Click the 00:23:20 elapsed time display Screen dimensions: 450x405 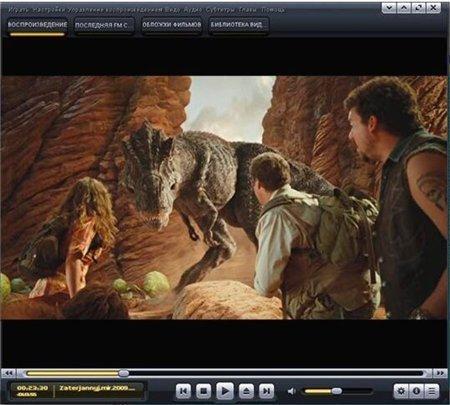pyautogui.click(x=32, y=388)
